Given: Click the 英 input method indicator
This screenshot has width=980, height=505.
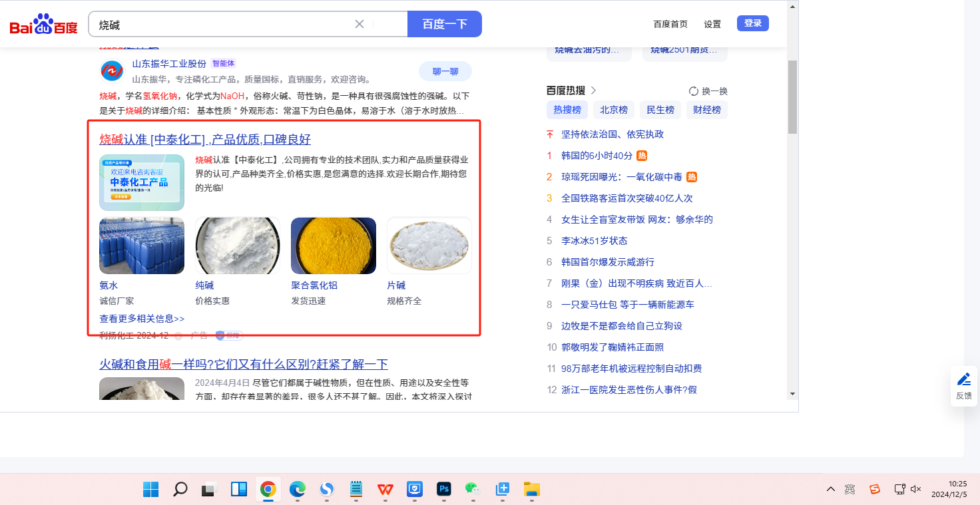Looking at the screenshot, I should pyautogui.click(x=850, y=489).
